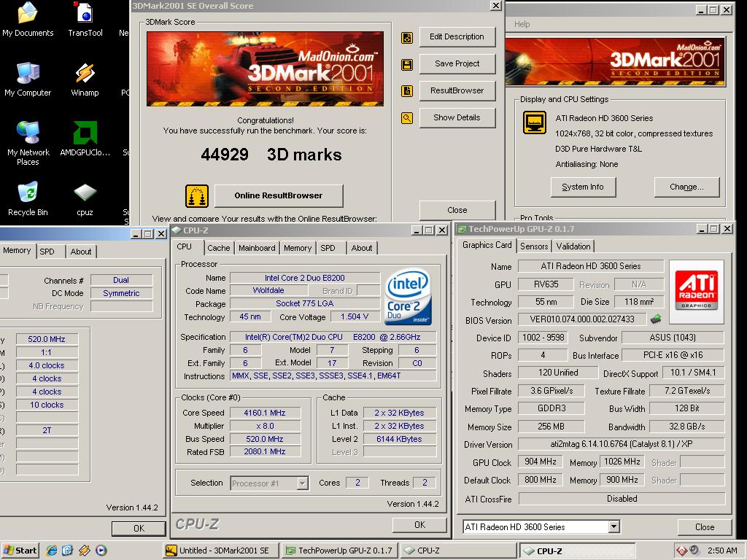The width and height of the screenshot is (747, 560).
Task: Click the Start button on the taskbar
Action: click(x=20, y=551)
